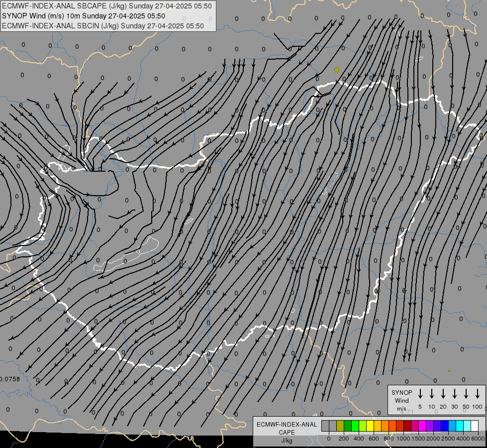This screenshot has height=448, width=487.
Task: Click the 800 tick label on CAPE scale
Action: point(389,439)
